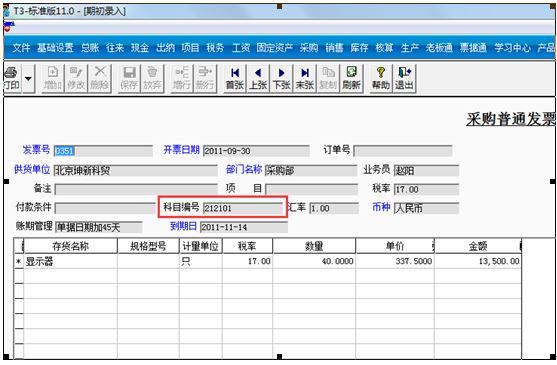Click the empty 付款条件 field
This screenshot has height=365, width=557.
[x=105, y=208]
